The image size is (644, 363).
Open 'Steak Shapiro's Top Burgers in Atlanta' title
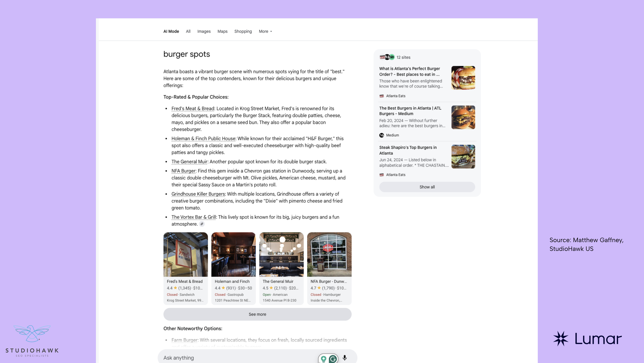pyautogui.click(x=408, y=150)
